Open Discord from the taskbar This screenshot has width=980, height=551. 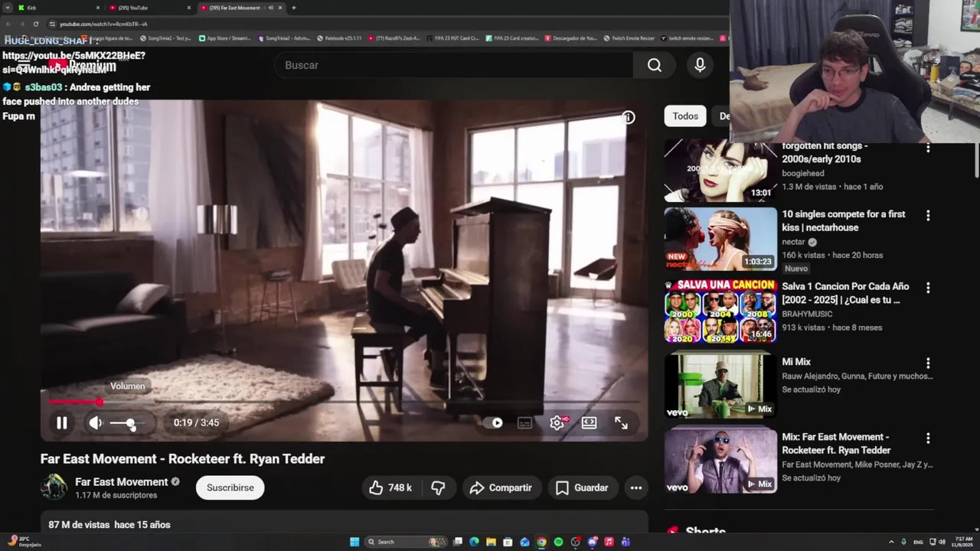tap(592, 542)
